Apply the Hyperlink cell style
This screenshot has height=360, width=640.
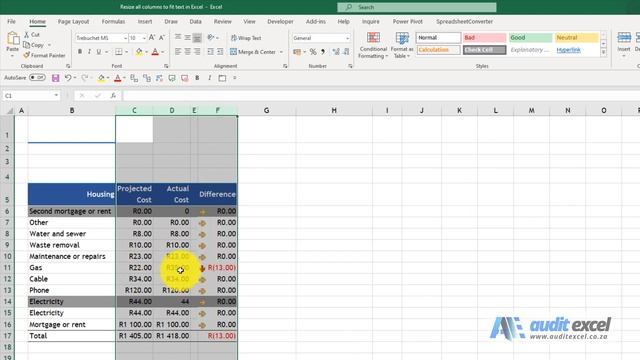coord(576,50)
